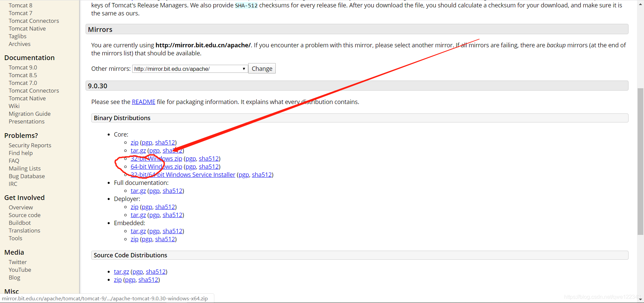This screenshot has height=303, width=644.
Task: Download the source code tar.gz
Action: point(121,272)
